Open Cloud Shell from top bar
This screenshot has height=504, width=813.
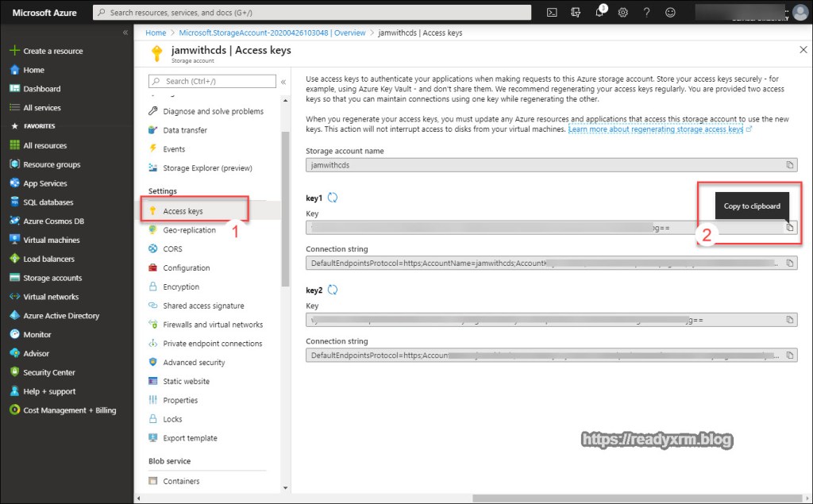click(x=552, y=13)
